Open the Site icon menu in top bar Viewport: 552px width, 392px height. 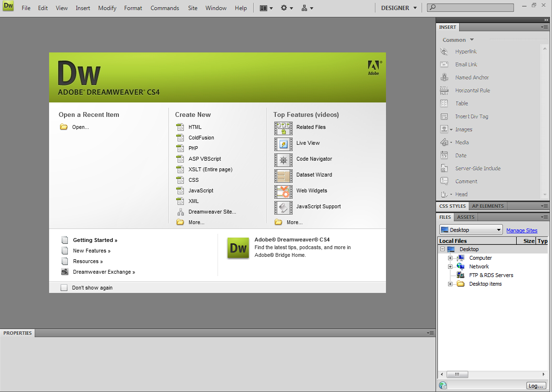pyautogui.click(x=307, y=8)
